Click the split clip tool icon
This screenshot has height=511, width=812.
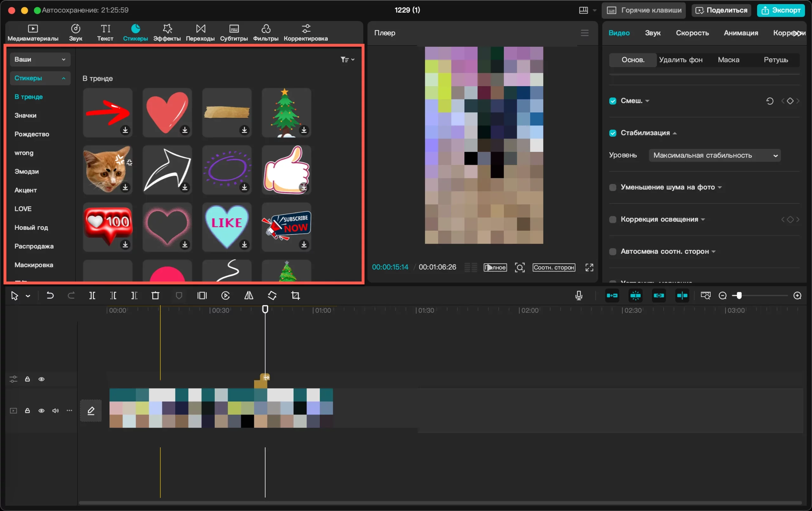pos(92,296)
